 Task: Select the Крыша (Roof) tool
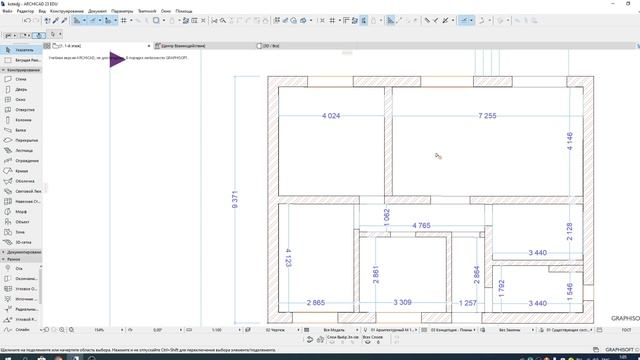[x=21, y=171]
